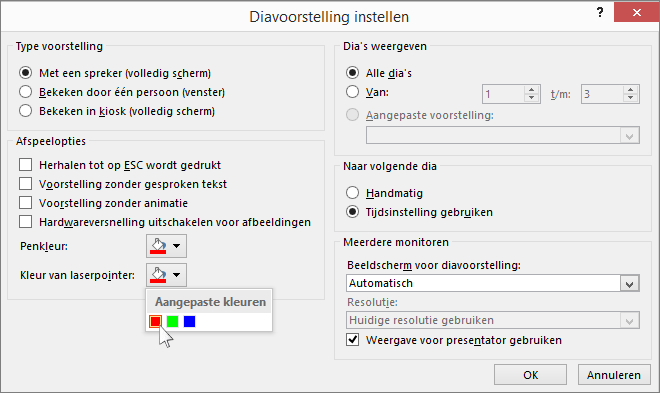Viewport: 660px width, 393px height.
Task: Decrease the 'Van' start slide number
Action: click(x=532, y=98)
